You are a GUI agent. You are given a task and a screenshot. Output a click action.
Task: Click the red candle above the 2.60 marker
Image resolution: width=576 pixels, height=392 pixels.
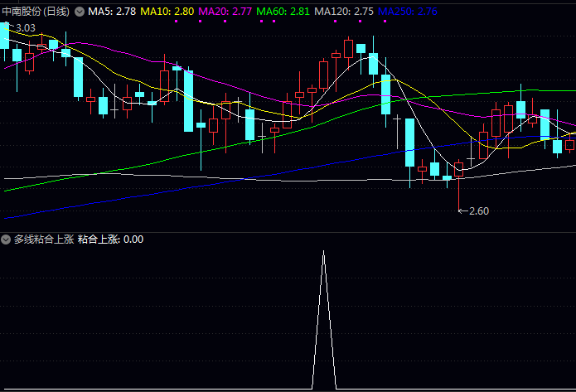(x=459, y=170)
